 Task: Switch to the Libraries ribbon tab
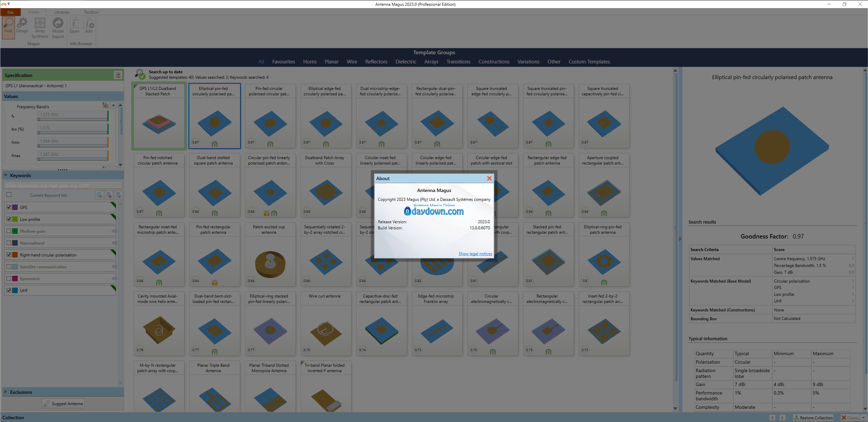click(62, 12)
